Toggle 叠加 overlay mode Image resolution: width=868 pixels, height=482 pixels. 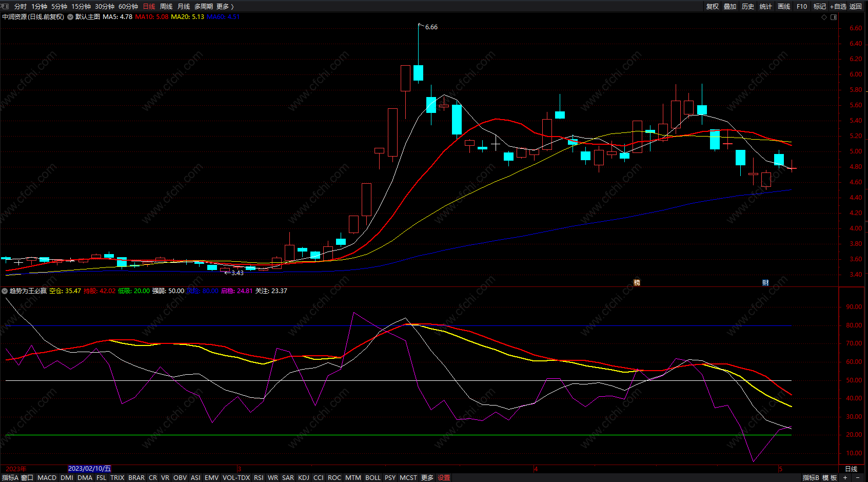(730, 6)
